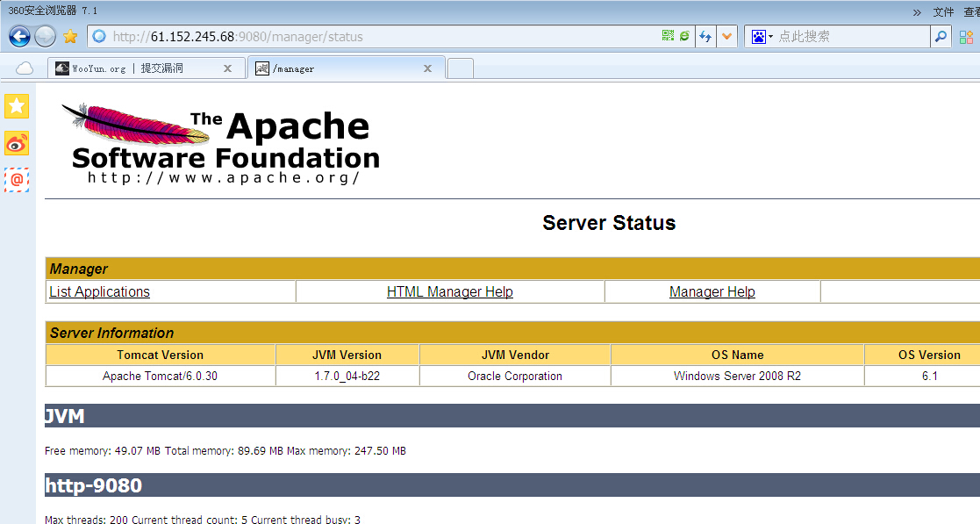Expand the hidden menu chevron (»)
980x524 pixels.
917,12
